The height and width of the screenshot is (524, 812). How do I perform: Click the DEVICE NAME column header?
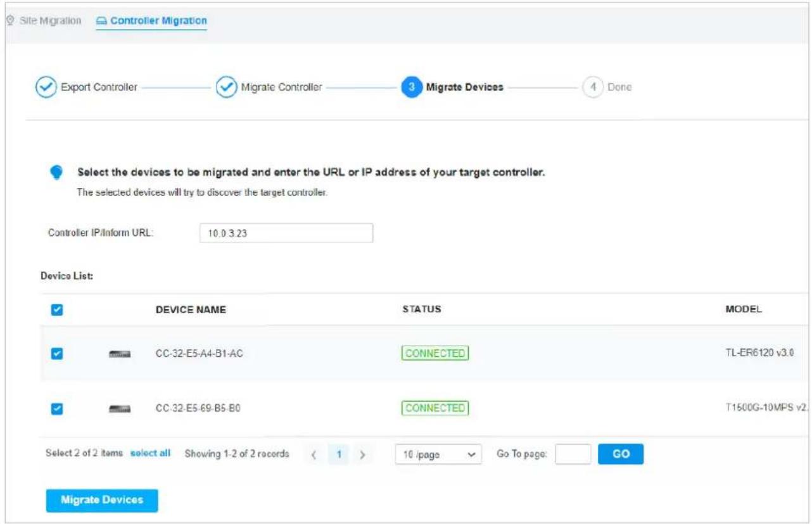click(191, 310)
